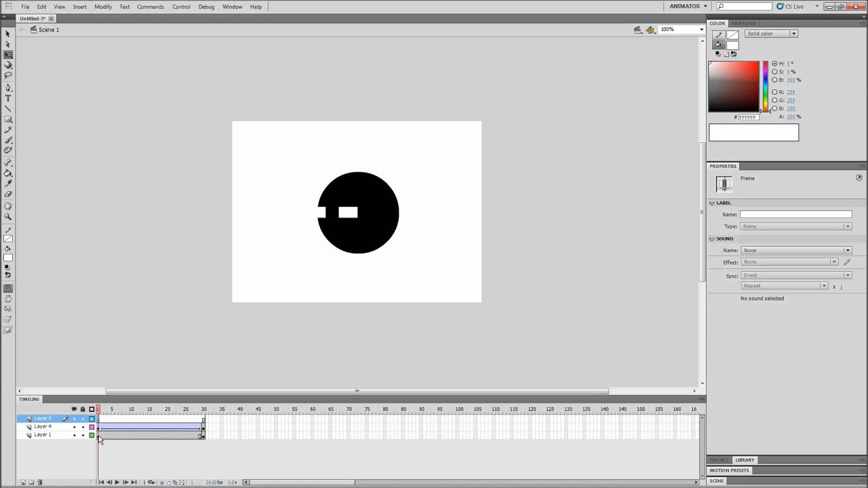Toggle visibility of Layer 5
The image size is (868, 488).
click(x=75, y=419)
